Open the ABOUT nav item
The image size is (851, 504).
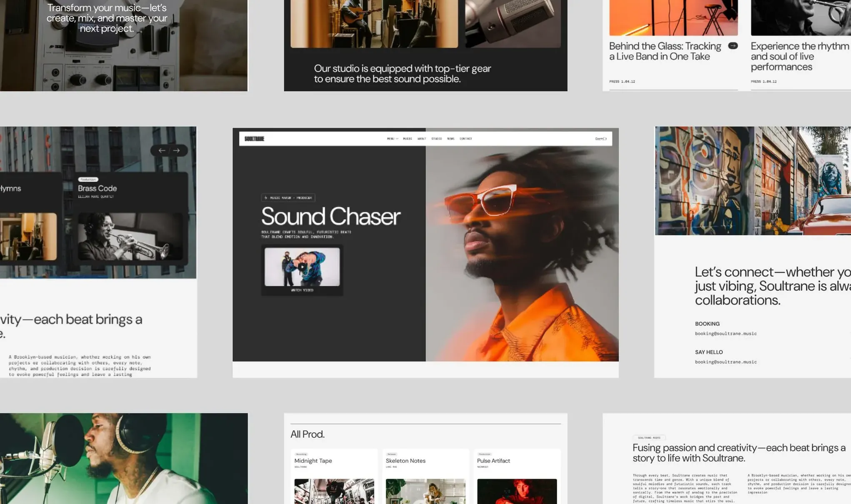pos(422,139)
